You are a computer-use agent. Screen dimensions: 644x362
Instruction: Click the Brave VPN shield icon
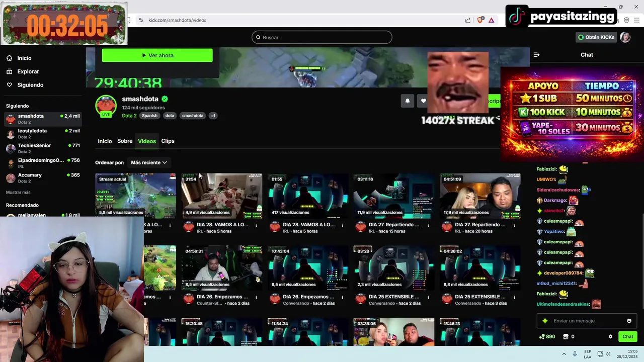[x=626, y=20]
